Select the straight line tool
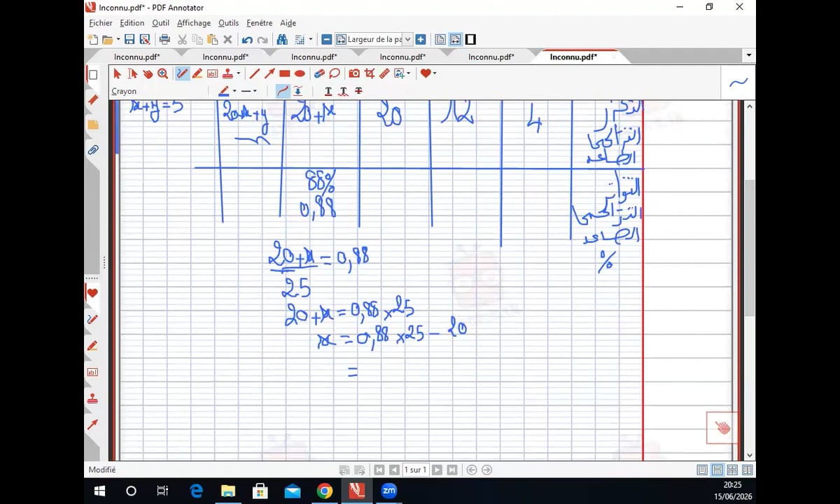This screenshot has width=840, height=504. pyautogui.click(x=254, y=73)
